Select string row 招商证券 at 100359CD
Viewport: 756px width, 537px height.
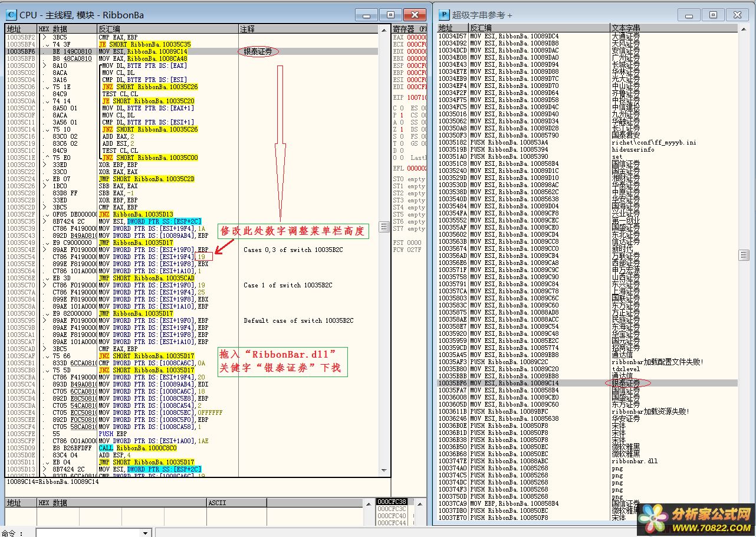point(587,348)
